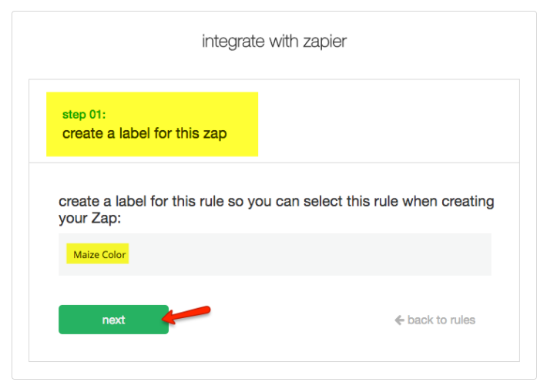The height and width of the screenshot is (392, 547).
Task: Click the Maize Color text in the field
Action: coord(99,254)
